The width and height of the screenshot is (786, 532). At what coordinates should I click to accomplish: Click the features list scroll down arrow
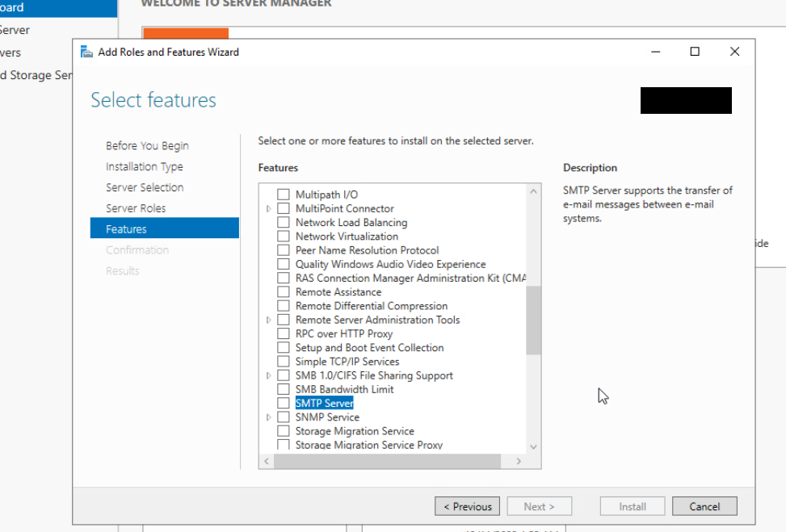tap(533, 447)
